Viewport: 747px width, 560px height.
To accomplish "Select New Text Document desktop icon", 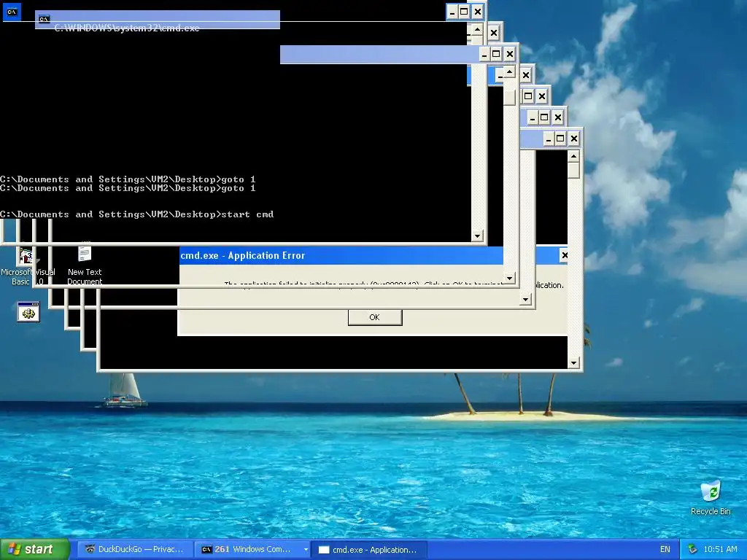I will (x=85, y=264).
